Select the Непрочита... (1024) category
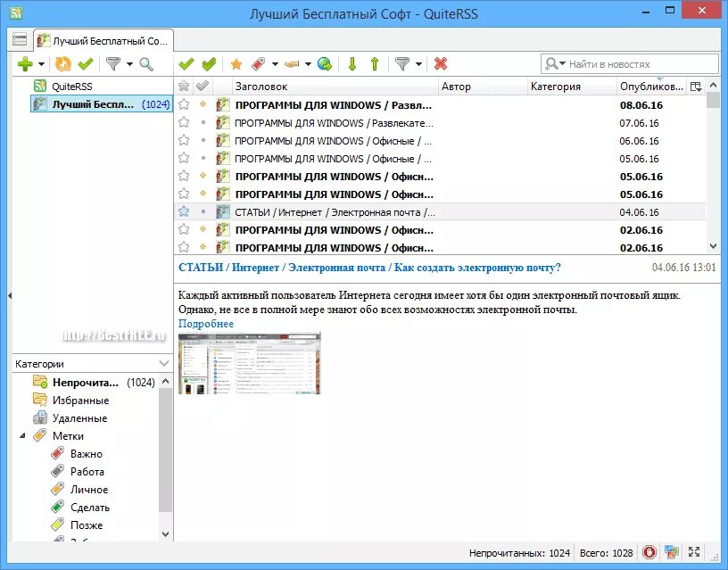728x570 pixels. [95, 383]
